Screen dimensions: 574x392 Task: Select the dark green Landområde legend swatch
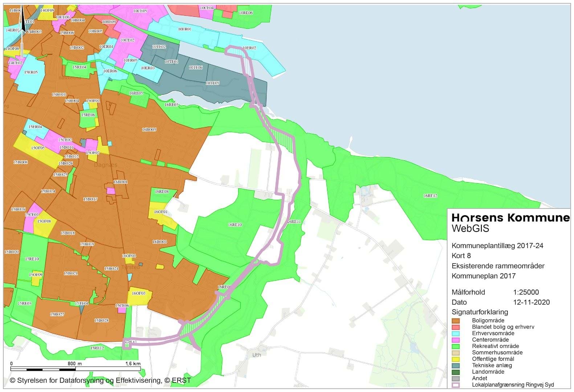coord(456,372)
